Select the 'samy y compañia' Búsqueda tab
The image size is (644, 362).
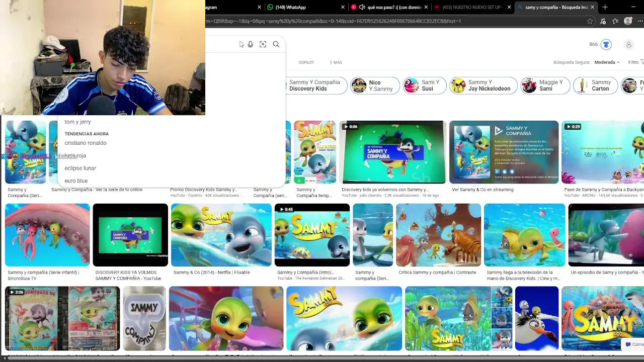coord(556,7)
